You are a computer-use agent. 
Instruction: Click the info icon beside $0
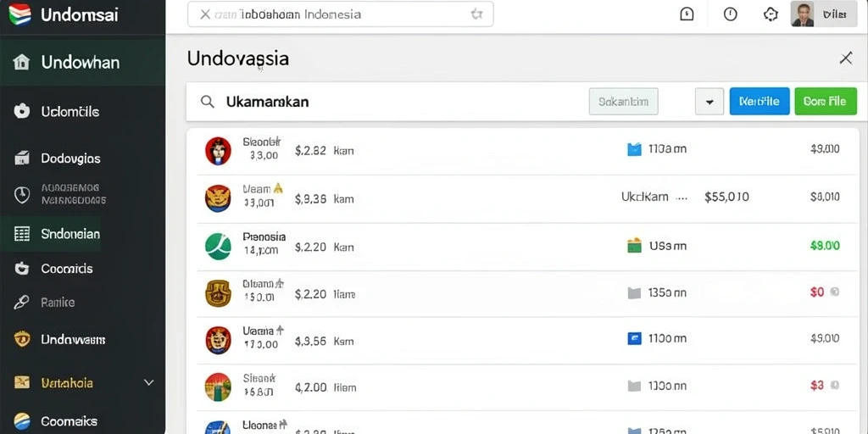point(835,292)
